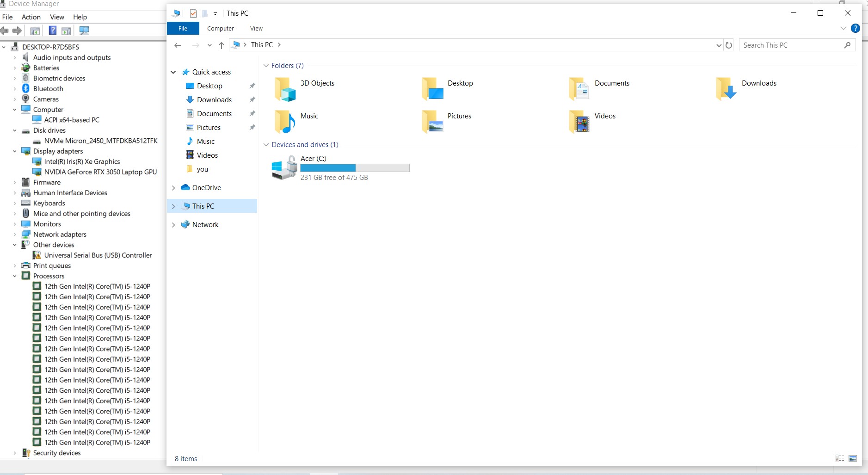Open the Computer ribbon tab
Screen dimensions: 868x475
pyautogui.click(x=220, y=29)
